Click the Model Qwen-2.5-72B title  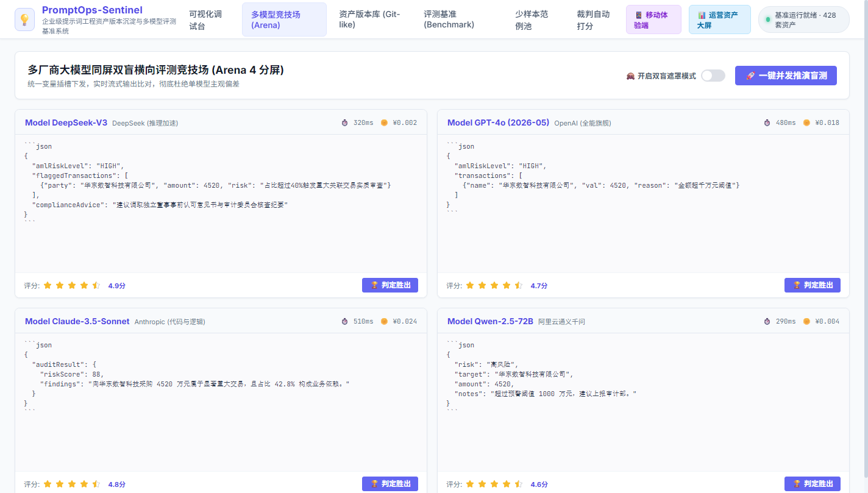(490, 321)
